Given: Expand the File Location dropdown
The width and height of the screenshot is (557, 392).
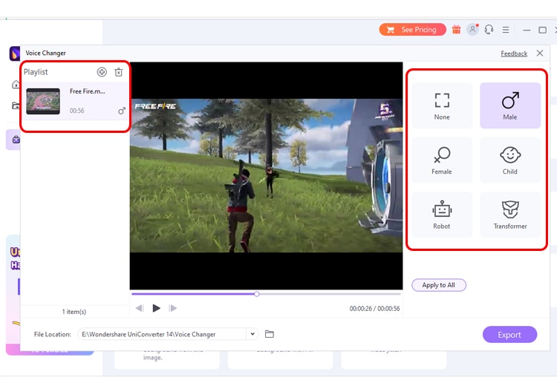Looking at the screenshot, I should tap(253, 334).
